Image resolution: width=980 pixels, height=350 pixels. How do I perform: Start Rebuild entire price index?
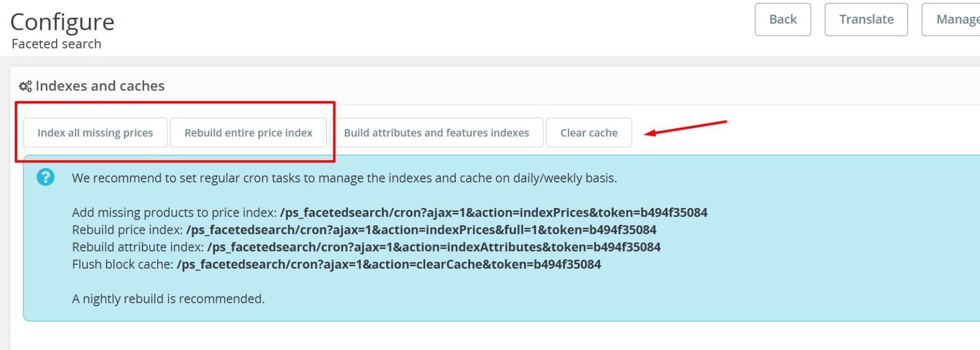248,133
